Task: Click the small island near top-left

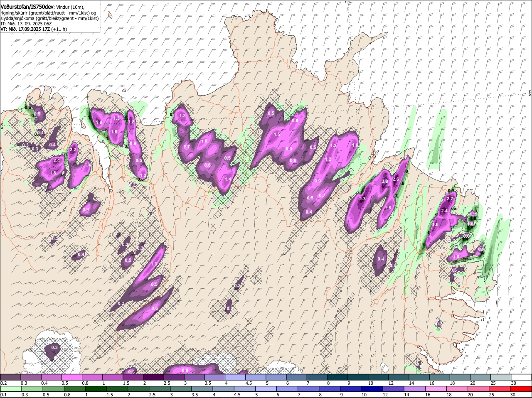Action: pyautogui.click(x=110, y=15)
